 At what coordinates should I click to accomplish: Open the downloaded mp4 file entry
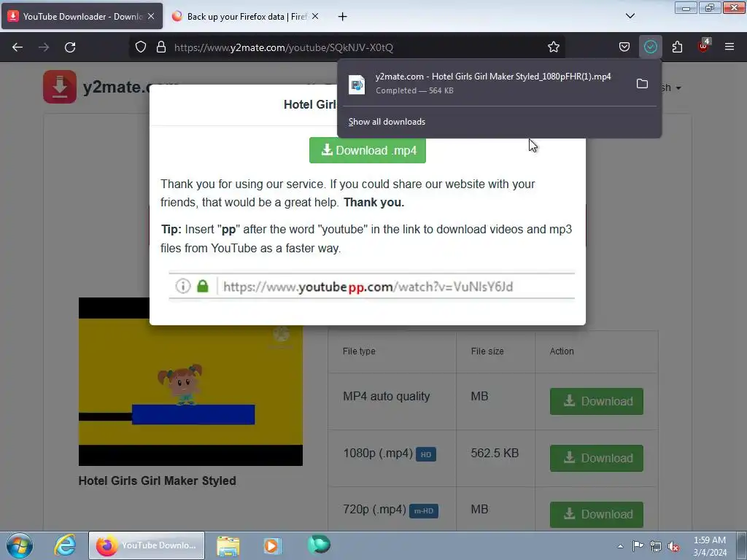coord(486,83)
